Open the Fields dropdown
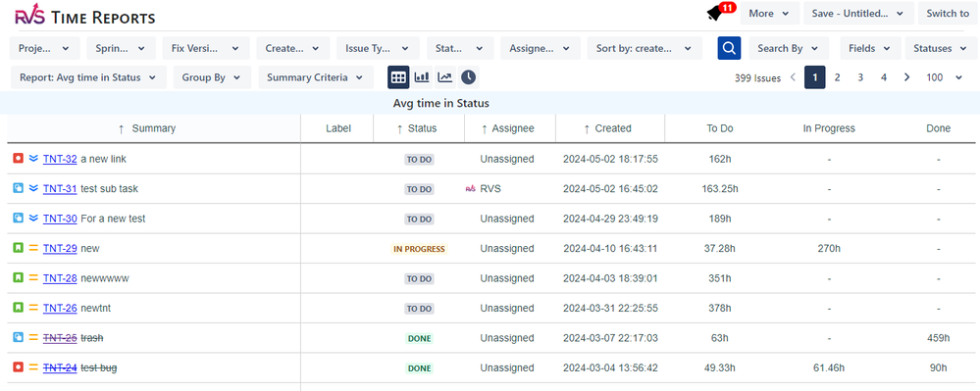Screen dimensions: 980x391 pyautogui.click(x=871, y=48)
